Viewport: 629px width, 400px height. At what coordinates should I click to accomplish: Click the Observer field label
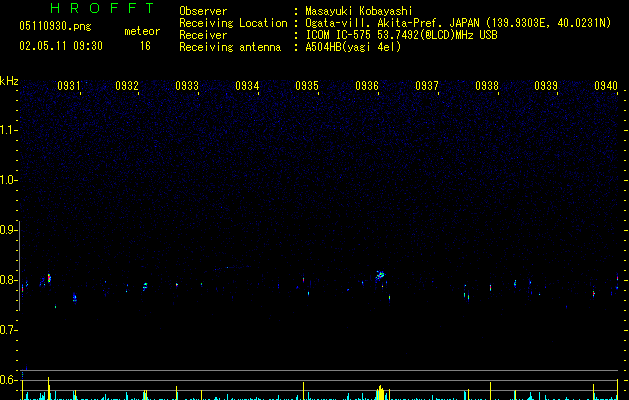pyautogui.click(x=203, y=11)
